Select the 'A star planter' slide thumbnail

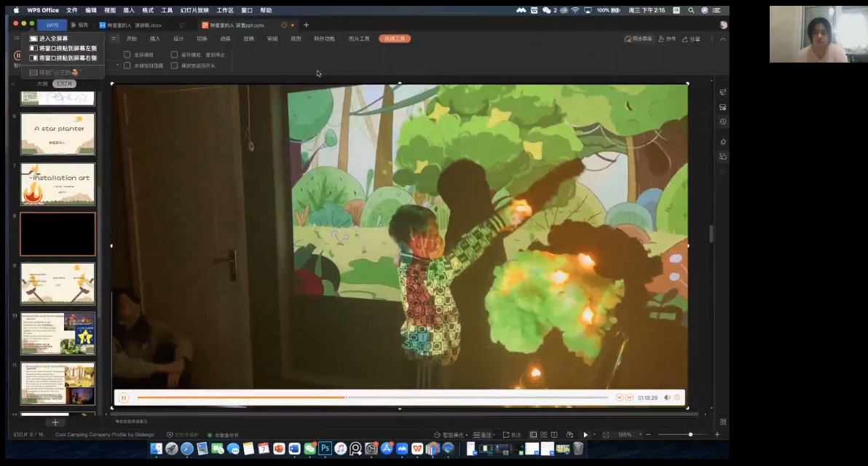[58, 134]
